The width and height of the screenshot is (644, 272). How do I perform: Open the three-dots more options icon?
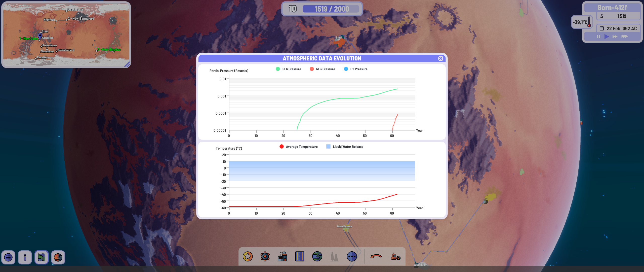[352, 257]
